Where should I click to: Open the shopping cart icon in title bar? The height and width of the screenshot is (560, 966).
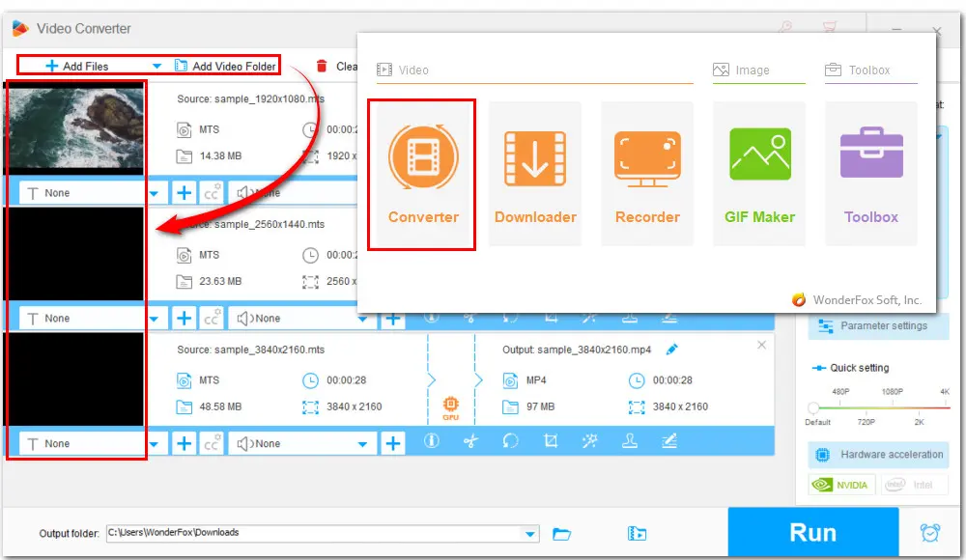point(829,28)
